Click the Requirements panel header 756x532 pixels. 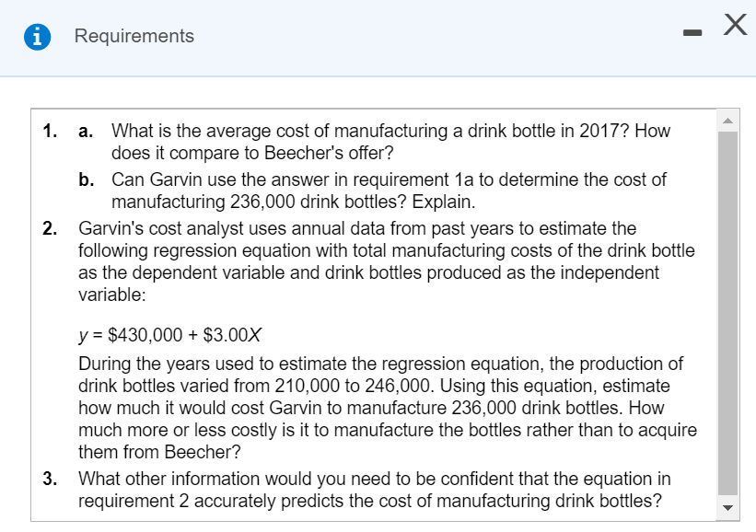click(x=368, y=36)
